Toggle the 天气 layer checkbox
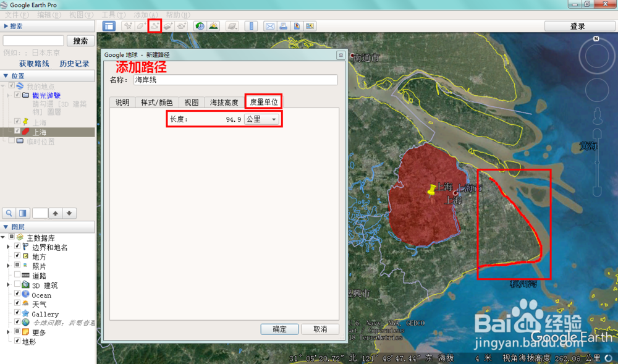 coord(17,303)
